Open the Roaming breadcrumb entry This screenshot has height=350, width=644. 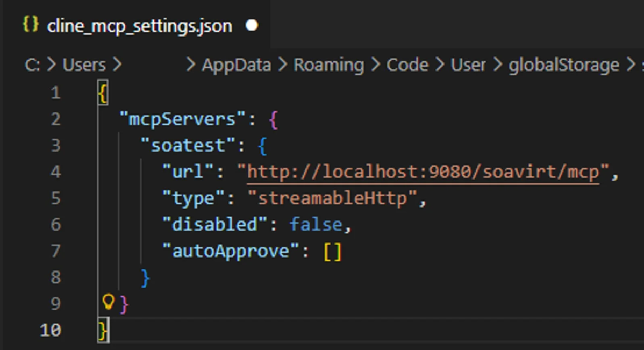click(328, 65)
